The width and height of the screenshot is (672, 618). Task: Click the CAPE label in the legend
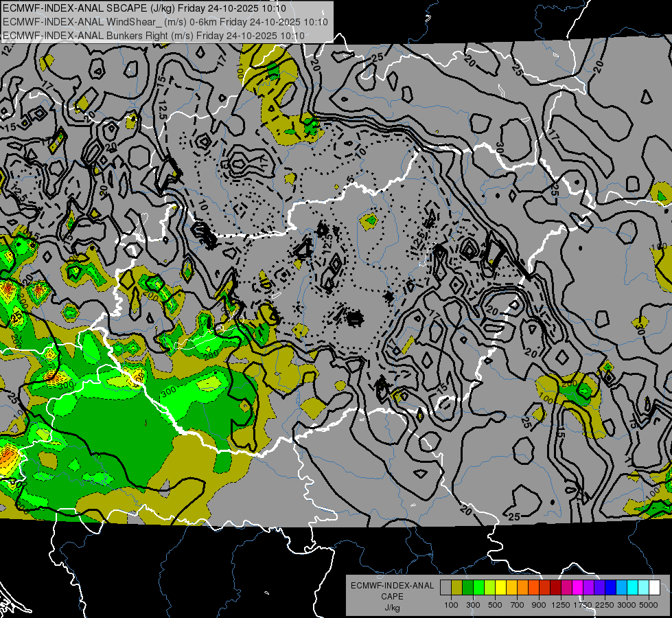pyautogui.click(x=392, y=597)
